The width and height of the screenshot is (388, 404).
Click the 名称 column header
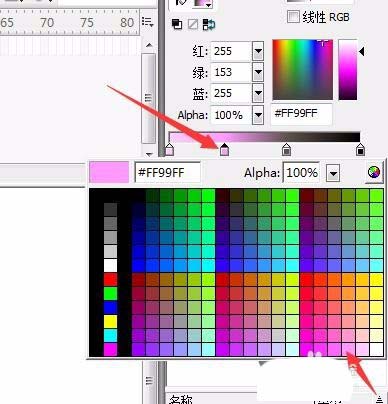pyautogui.click(x=181, y=399)
